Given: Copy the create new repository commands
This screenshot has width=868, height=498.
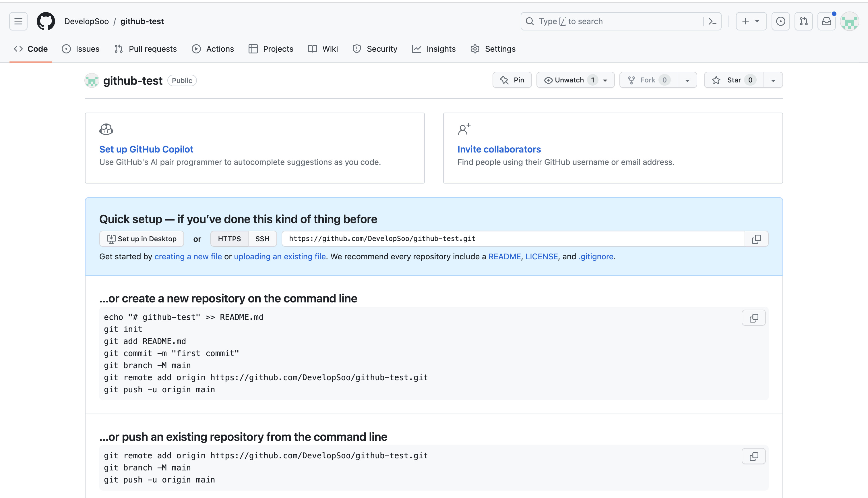Looking at the screenshot, I should [x=754, y=318].
